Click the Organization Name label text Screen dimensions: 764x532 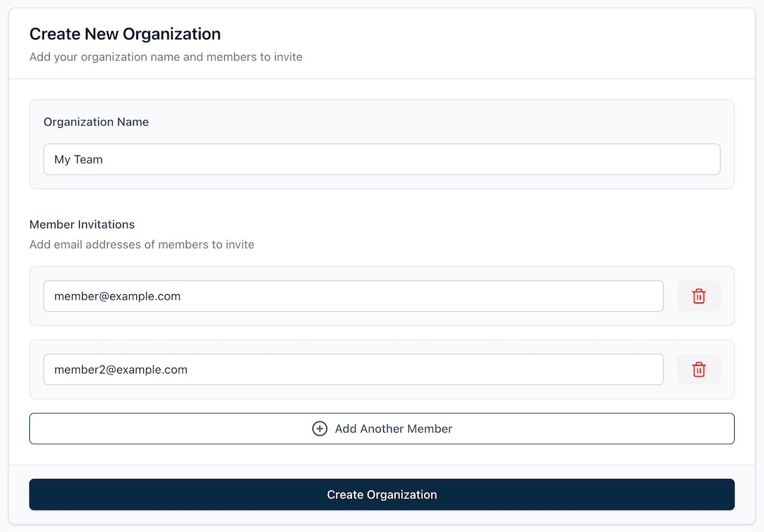pyautogui.click(x=95, y=122)
